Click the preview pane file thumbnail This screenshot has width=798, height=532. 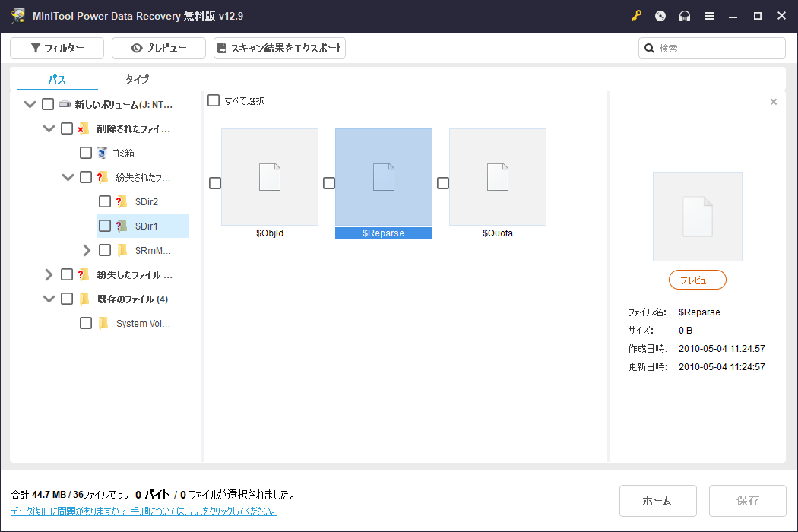pos(697,217)
